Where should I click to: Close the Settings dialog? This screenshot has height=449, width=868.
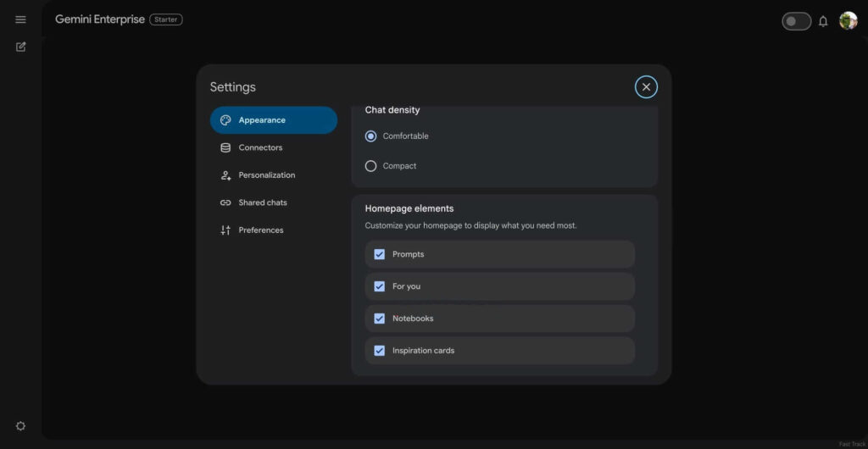(646, 86)
